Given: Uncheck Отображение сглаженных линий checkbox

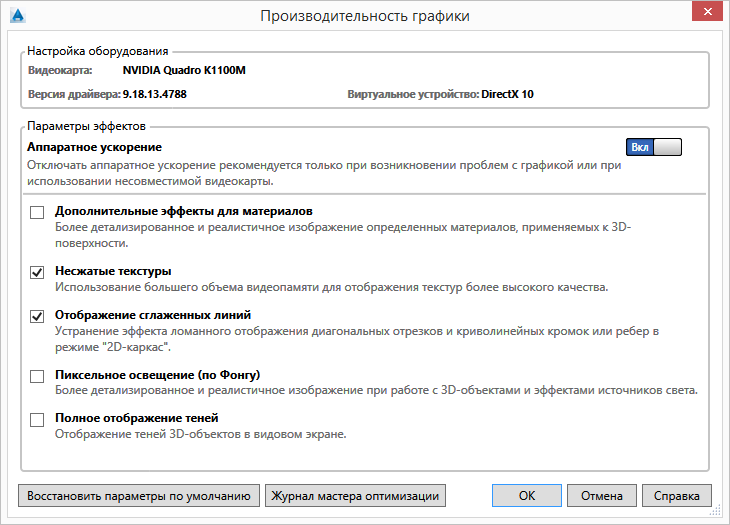Looking at the screenshot, I should [37, 316].
